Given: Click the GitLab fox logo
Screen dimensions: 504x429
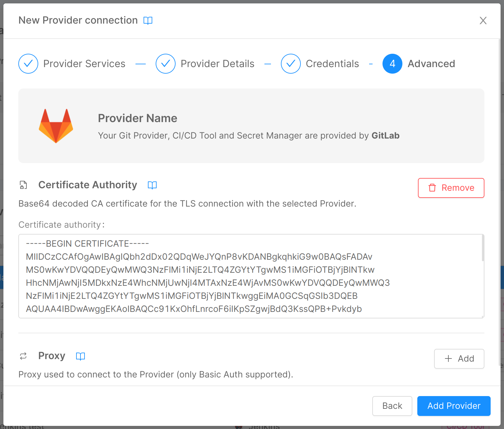Looking at the screenshot, I should pos(56,126).
